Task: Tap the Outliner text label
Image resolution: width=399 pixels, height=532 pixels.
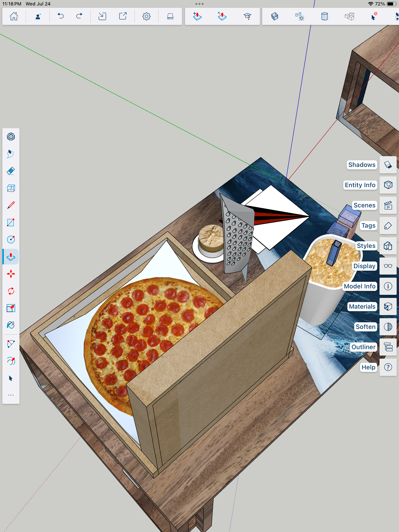Action: click(x=363, y=347)
